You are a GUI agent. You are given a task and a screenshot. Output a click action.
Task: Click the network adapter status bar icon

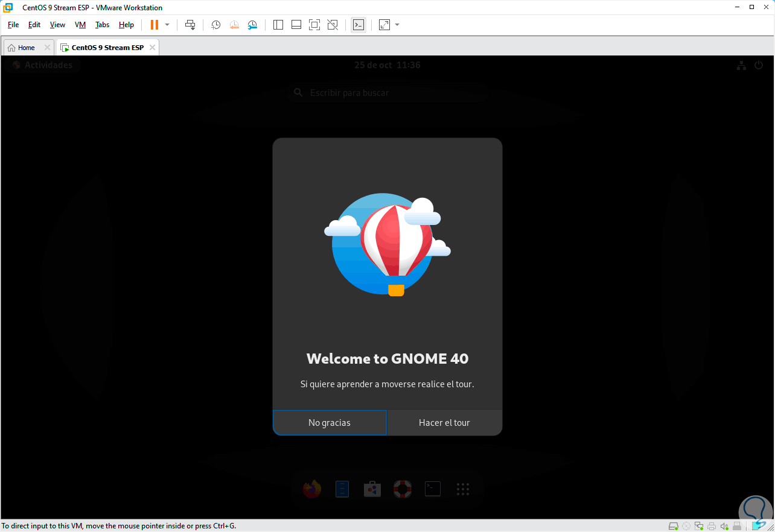(x=699, y=526)
